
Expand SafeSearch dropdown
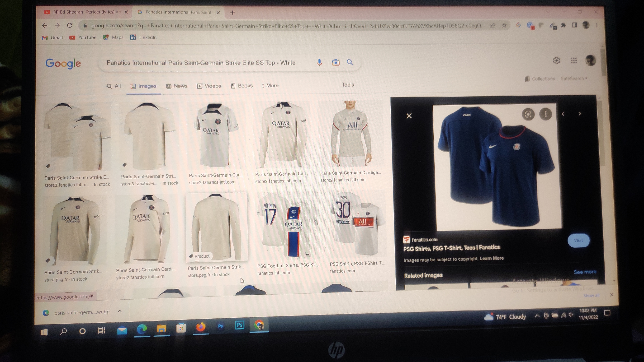[x=574, y=79]
